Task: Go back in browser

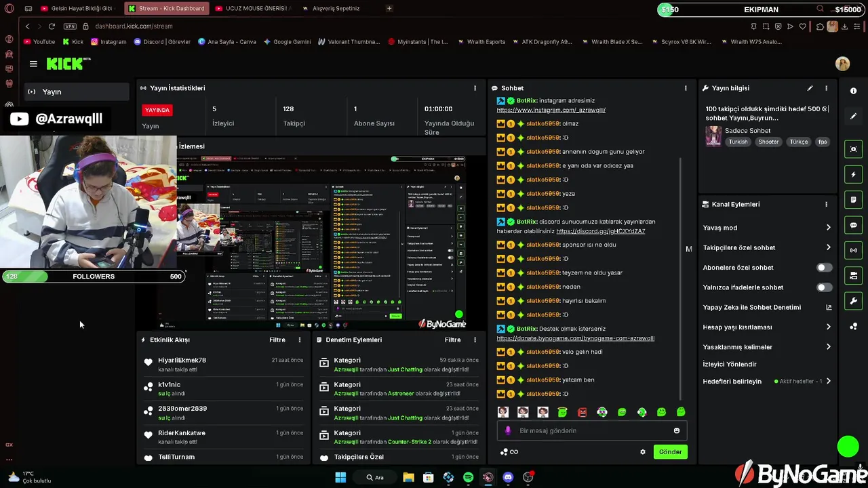Action: point(27,26)
